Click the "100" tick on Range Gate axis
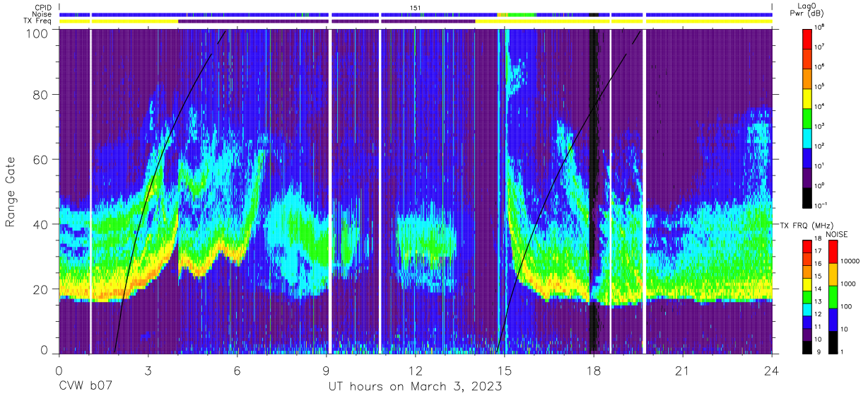 [37, 33]
